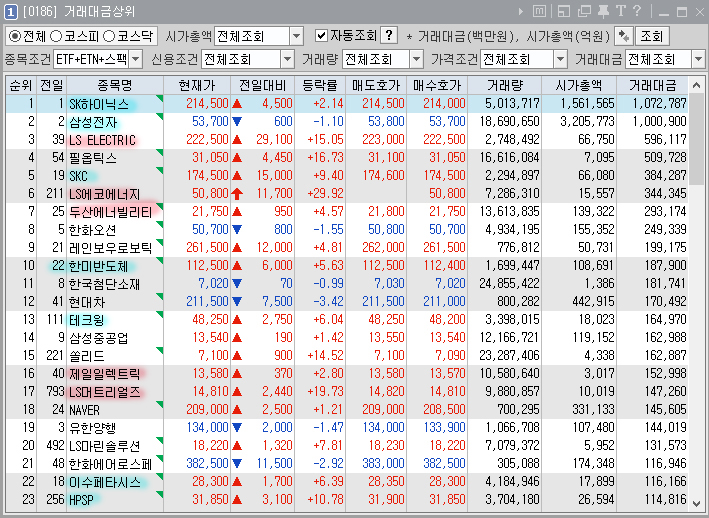Screen dimensions: 709x518
Task: Select the 필옵틱스 stock name
Action: click(x=93, y=158)
